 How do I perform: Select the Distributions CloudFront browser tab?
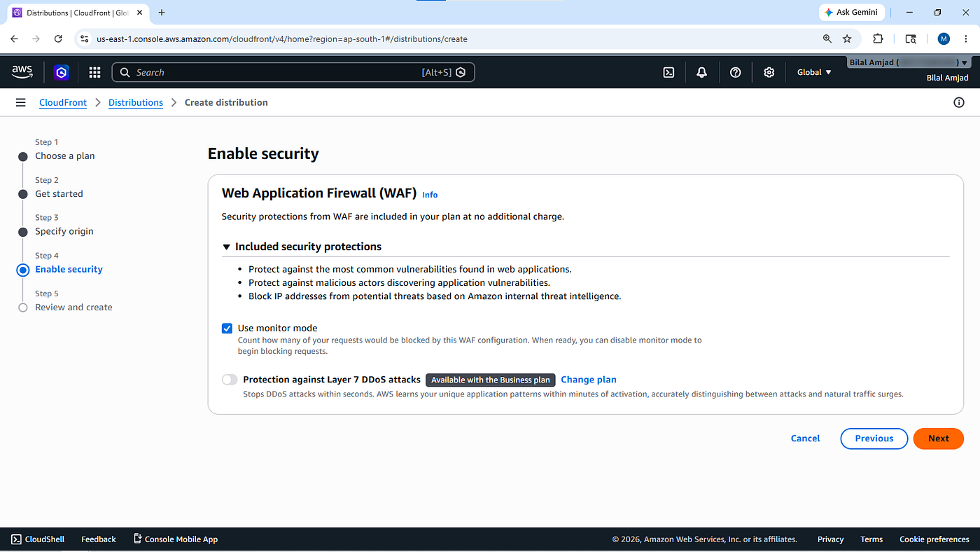coord(76,13)
